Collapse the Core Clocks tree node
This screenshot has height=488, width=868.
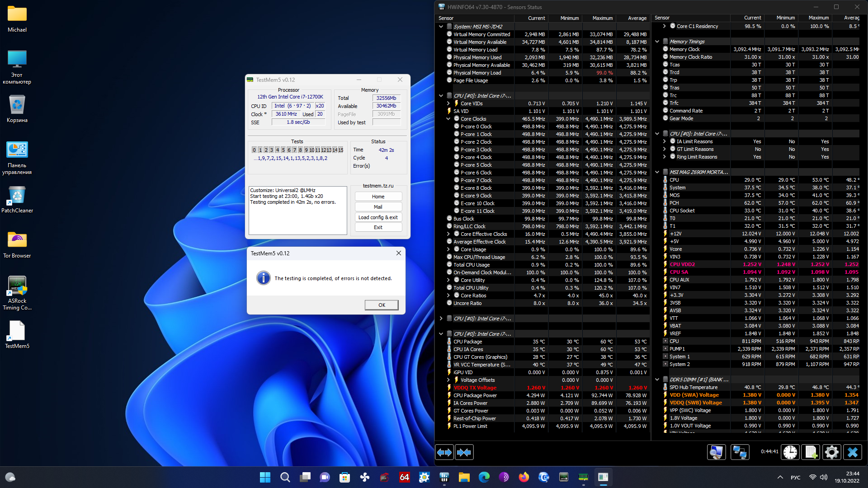click(x=448, y=119)
